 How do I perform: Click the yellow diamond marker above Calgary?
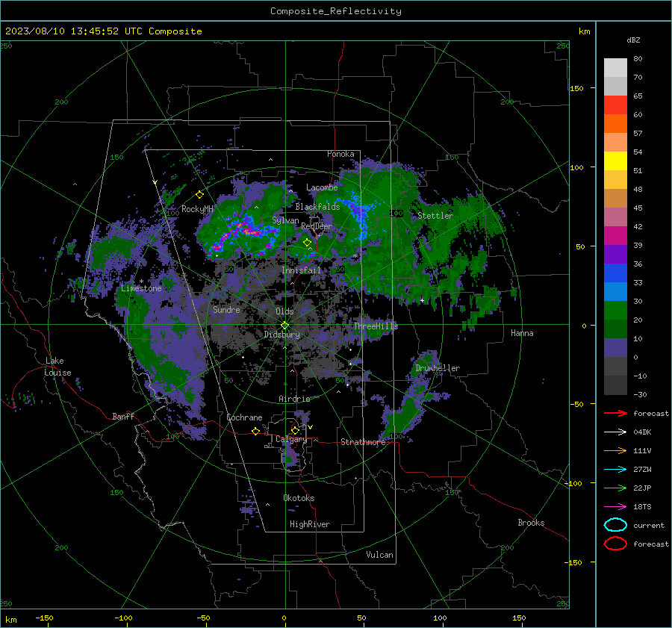tap(295, 430)
